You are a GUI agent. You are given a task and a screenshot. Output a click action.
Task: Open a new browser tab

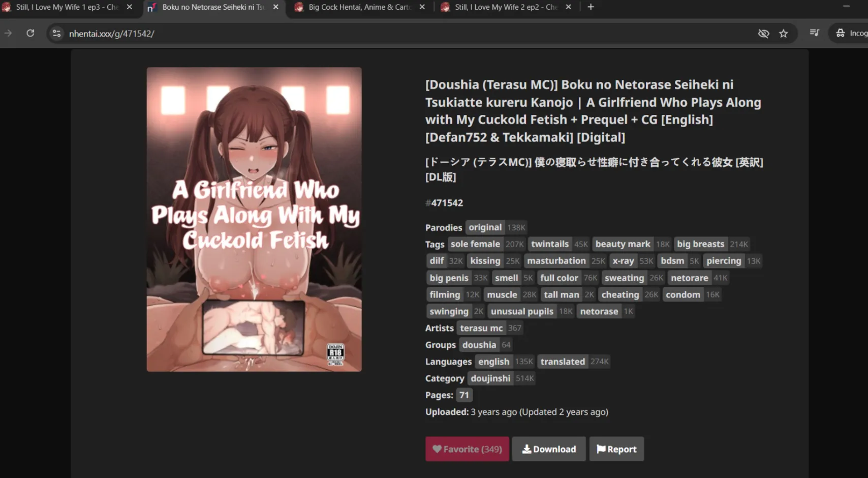click(x=591, y=7)
